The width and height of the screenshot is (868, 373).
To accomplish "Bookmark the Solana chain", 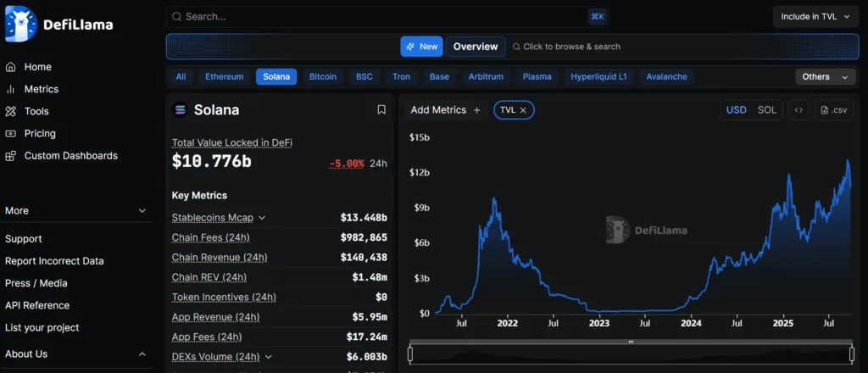I will [x=381, y=109].
